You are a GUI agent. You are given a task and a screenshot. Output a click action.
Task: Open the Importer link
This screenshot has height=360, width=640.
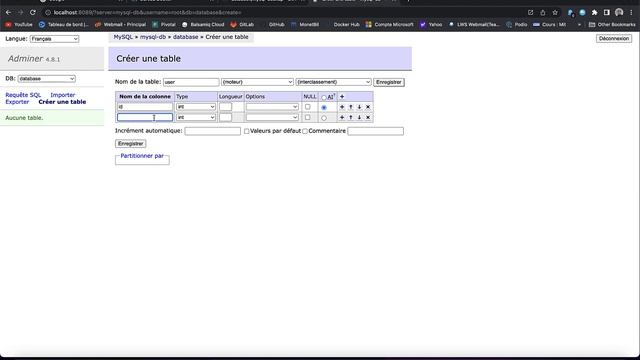tap(62, 95)
